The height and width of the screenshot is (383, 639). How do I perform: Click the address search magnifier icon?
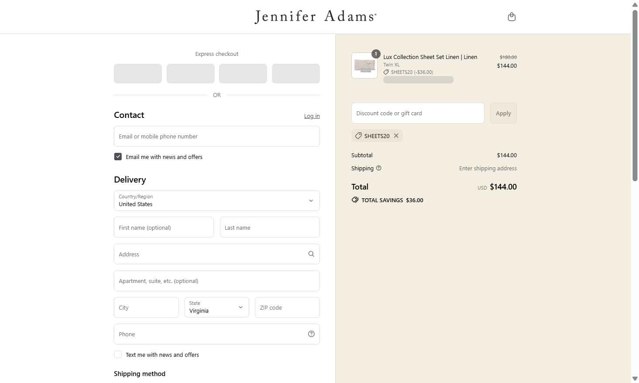[x=311, y=254]
